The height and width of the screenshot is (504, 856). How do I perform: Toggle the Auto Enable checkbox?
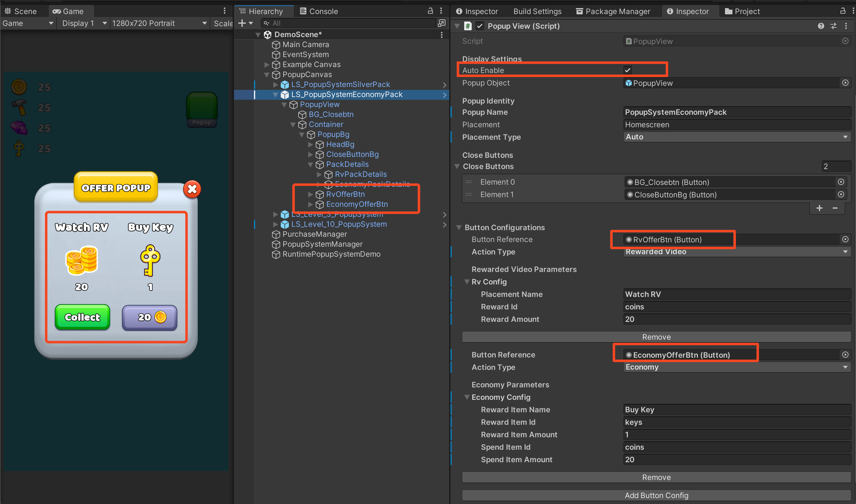click(627, 70)
